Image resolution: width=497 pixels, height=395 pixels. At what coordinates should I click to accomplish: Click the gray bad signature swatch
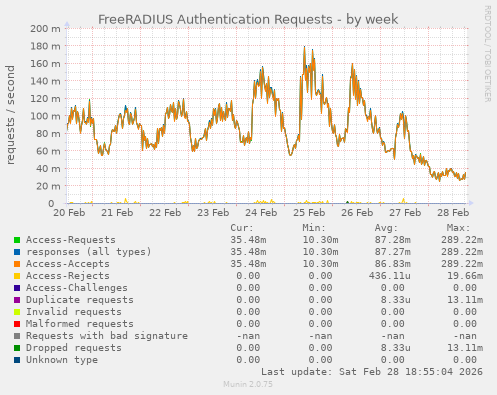[17, 336]
